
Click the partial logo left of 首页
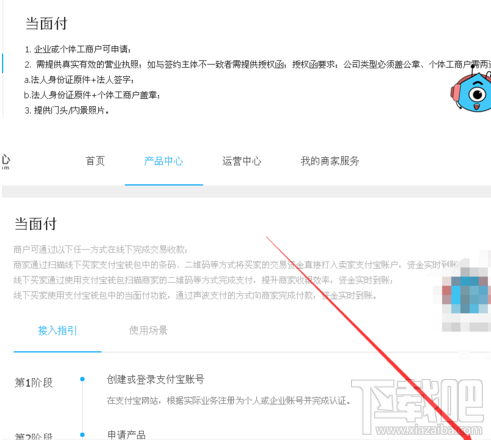pyautogui.click(x=6, y=161)
